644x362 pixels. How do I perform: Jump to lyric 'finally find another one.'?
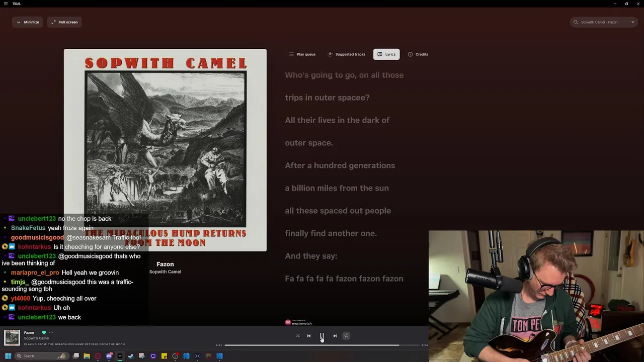coord(331,233)
